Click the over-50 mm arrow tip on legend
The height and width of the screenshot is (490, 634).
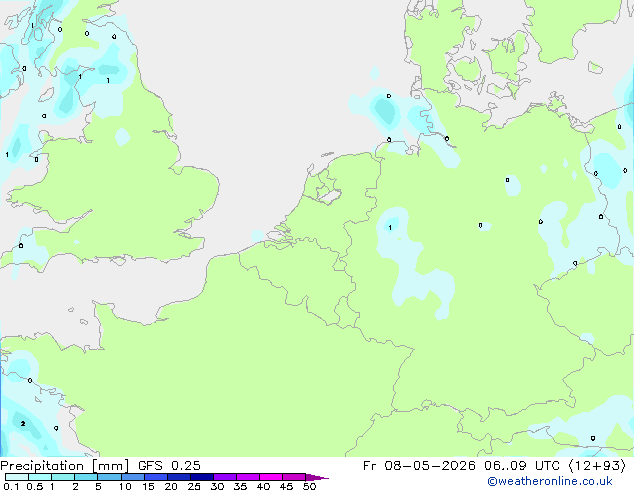coord(317,477)
